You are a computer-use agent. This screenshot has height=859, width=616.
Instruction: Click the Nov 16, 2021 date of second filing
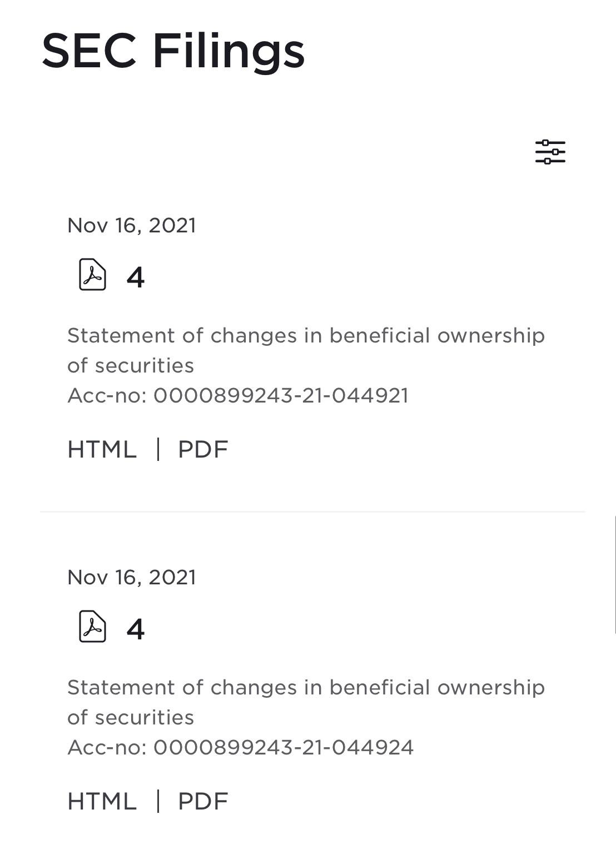[131, 577]
